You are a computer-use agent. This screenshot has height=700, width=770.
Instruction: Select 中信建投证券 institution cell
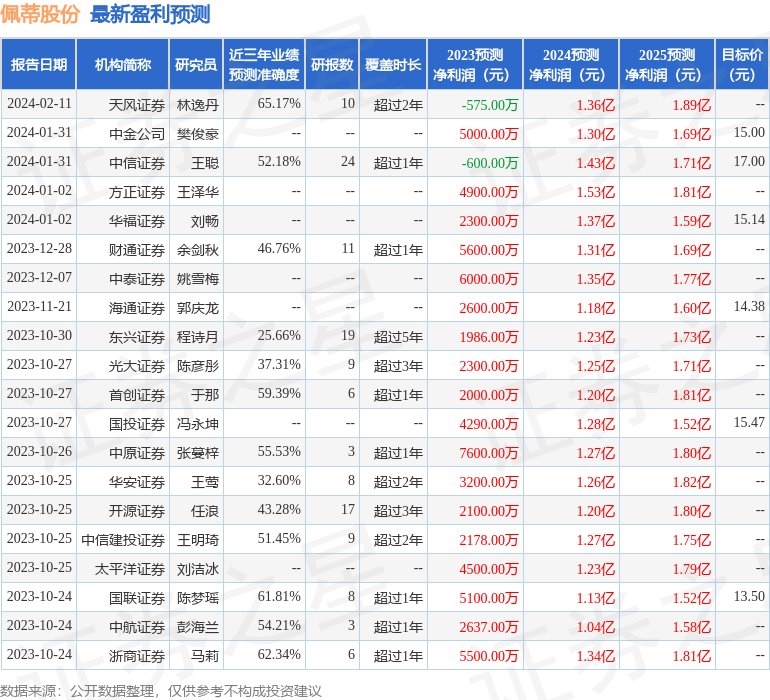pyautogui.click(x=123, y=539)
